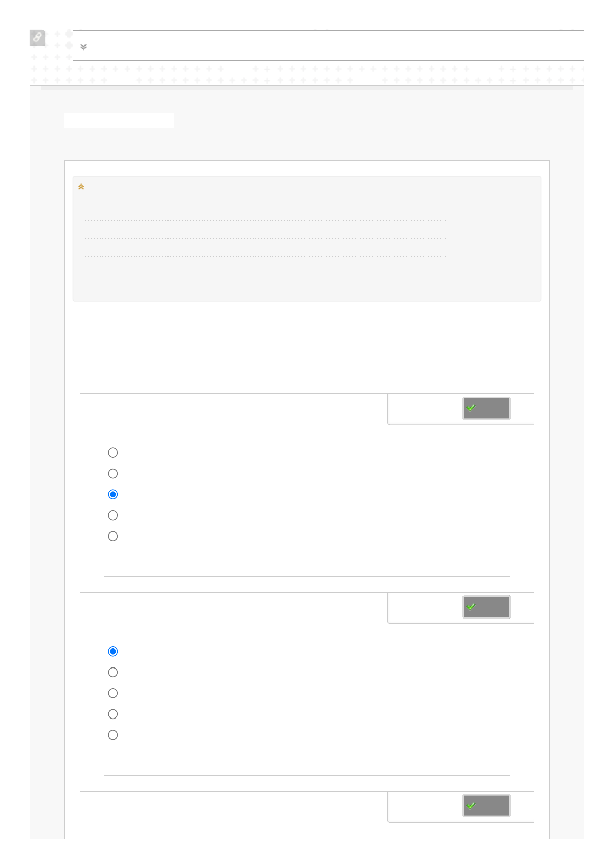Select the fourth option in the second question
This screenshot has height=868, width=613.
tap(113, 714)
